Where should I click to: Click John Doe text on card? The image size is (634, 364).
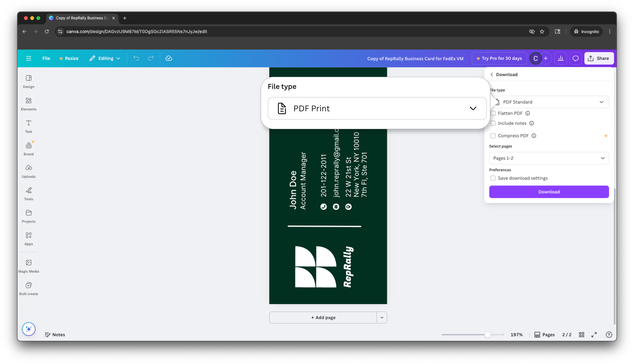tap(293, 190)
